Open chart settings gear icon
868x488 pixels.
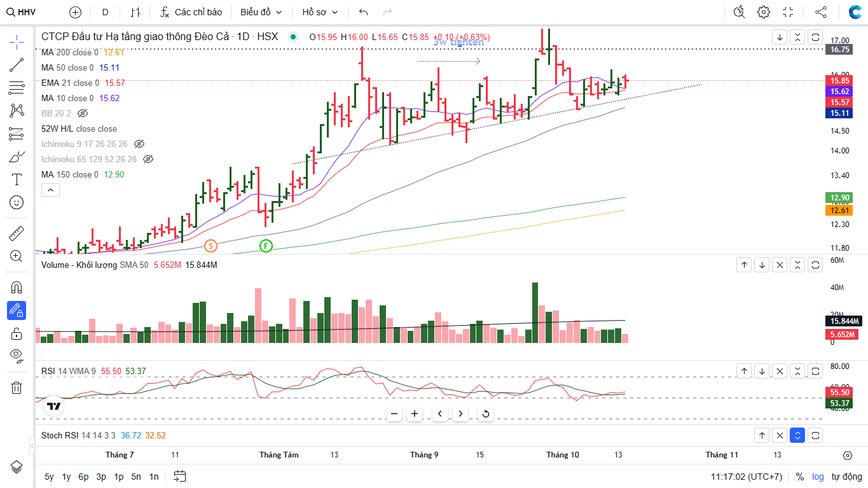764,12
